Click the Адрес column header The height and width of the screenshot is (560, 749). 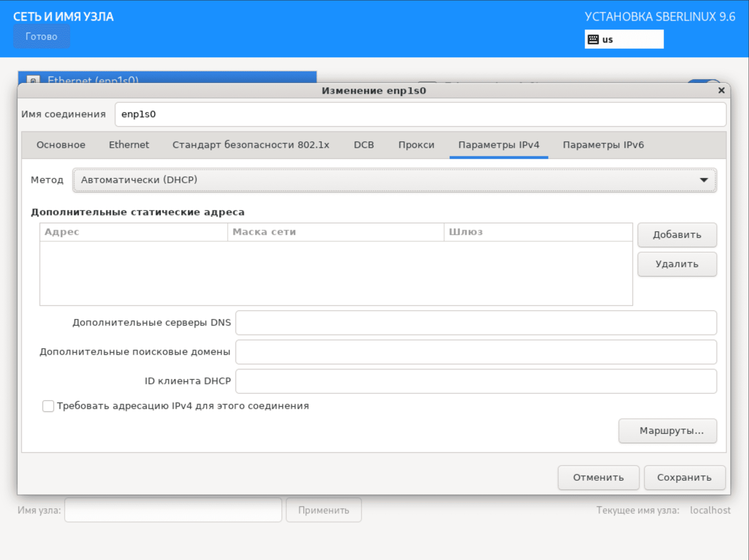point(134,232)
